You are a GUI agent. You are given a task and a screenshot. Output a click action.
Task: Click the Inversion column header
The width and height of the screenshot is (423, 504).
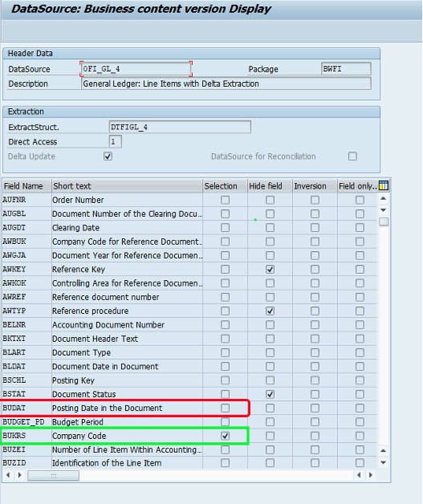click(315, 186)
